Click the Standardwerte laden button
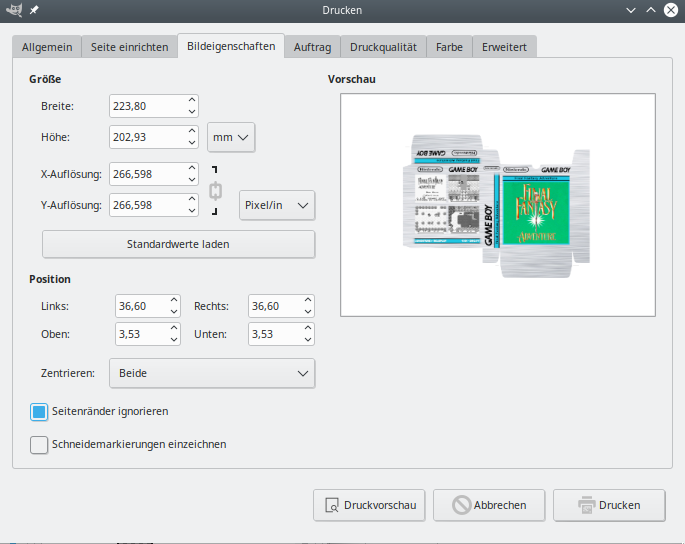The height and width of the screenshot is (544, 685). (178, 244)
